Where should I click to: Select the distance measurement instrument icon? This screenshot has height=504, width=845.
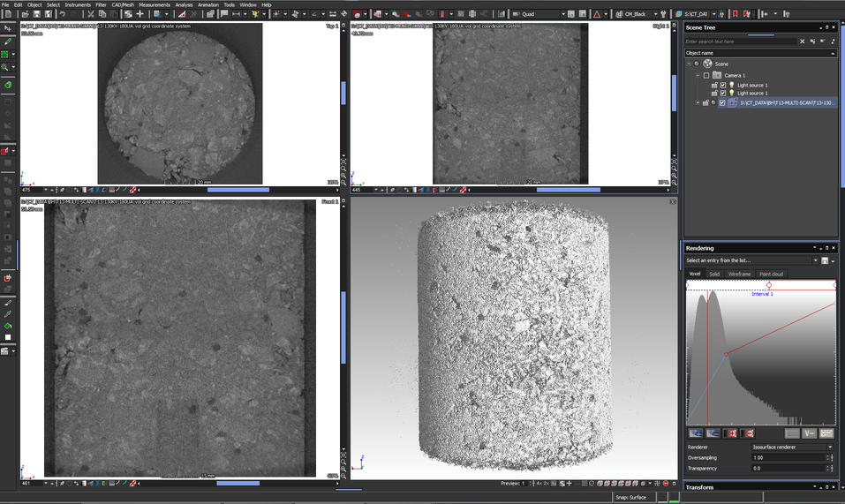(x=236, y=14)
